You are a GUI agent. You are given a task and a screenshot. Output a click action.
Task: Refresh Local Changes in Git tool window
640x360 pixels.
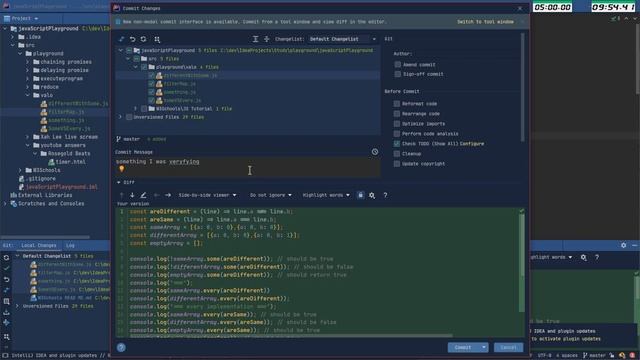pyautogui.click(x=6, y=258)
